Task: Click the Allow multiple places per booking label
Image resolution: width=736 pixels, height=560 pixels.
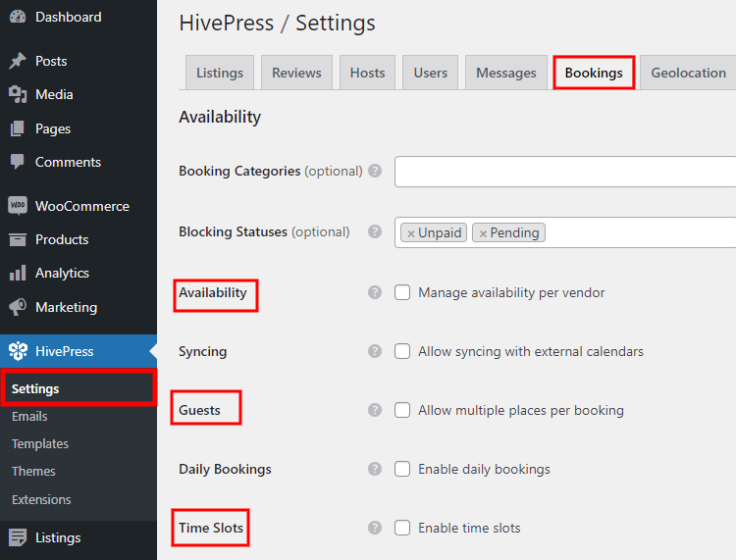Action: click(520, 410)
